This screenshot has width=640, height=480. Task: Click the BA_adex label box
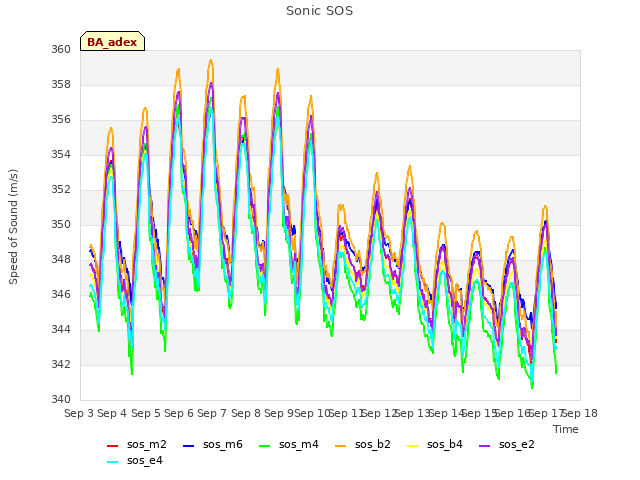112,41
